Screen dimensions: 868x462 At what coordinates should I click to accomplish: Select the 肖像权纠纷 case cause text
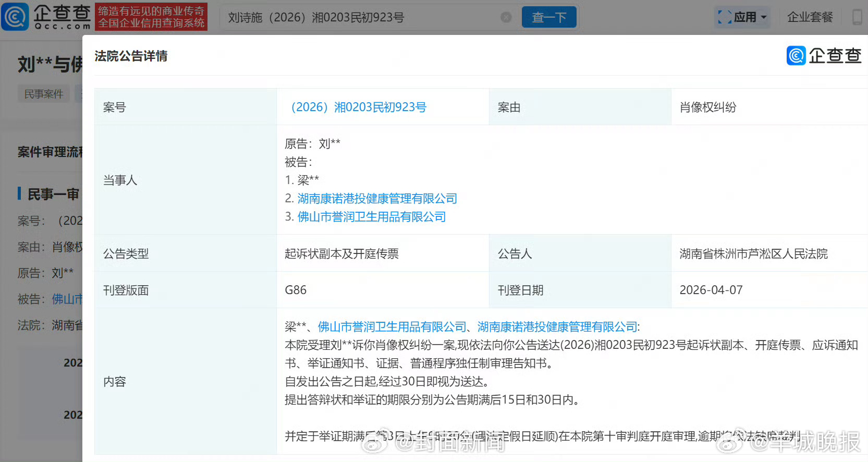[x=708, y=107]
